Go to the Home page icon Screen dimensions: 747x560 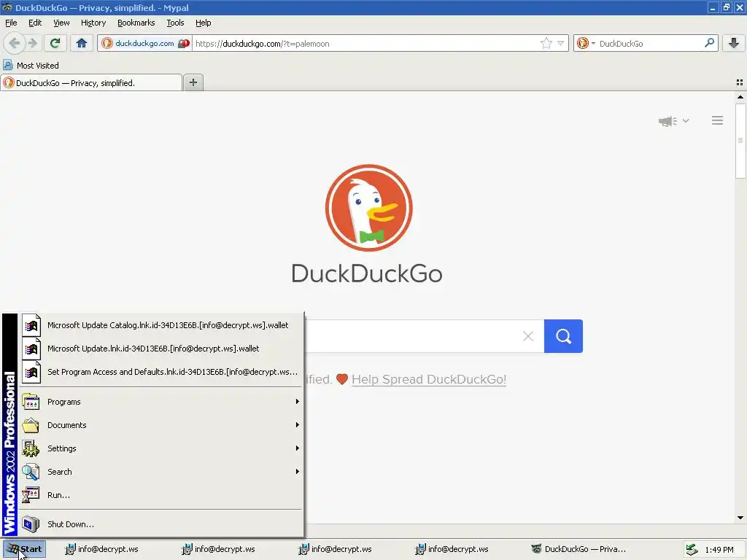tap(82, 43)
